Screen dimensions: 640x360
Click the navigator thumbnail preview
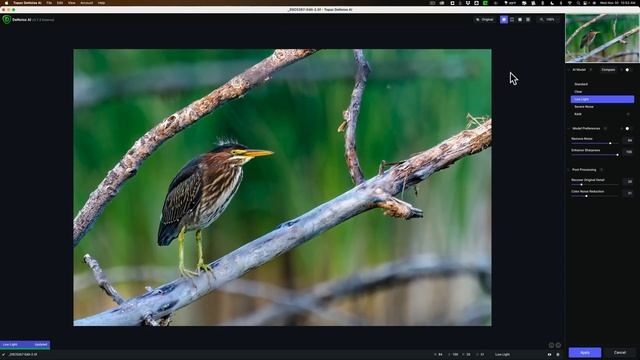point(602,38)
